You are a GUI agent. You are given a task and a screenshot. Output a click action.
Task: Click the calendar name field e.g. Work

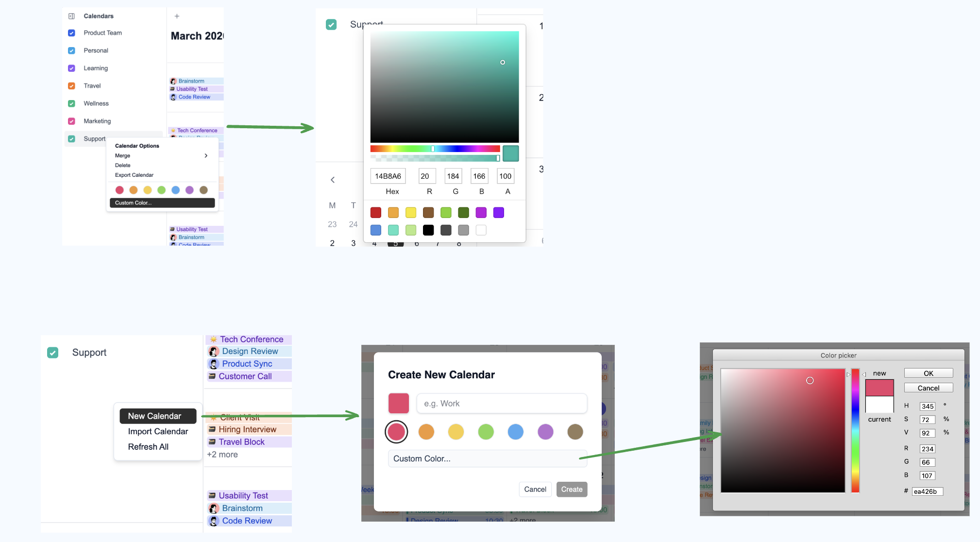click(x=502, y=404)
